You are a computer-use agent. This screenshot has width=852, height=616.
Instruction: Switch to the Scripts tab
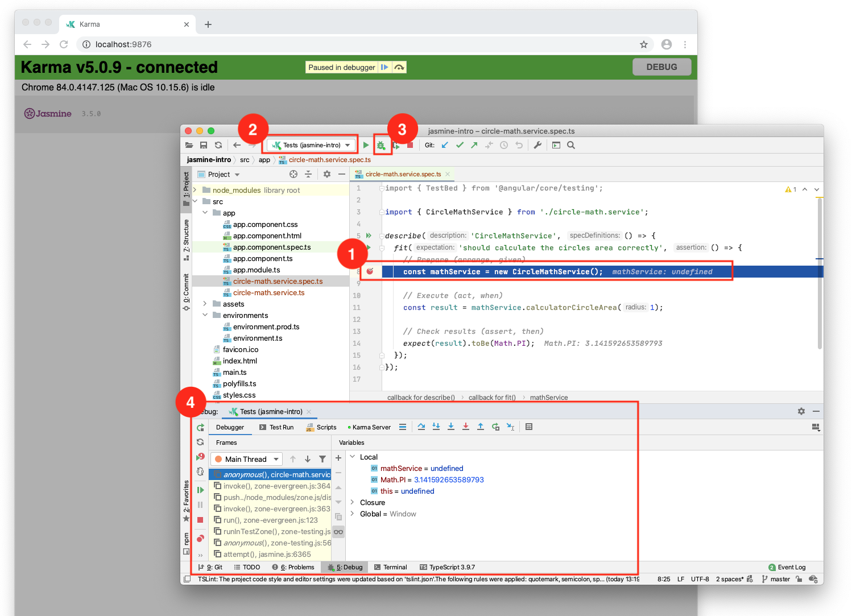pos(321,427)
